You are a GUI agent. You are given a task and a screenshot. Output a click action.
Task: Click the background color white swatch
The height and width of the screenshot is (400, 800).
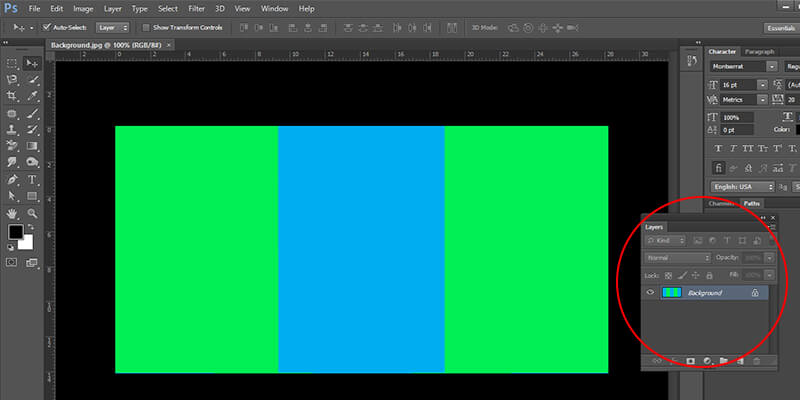tap(27, 244)
